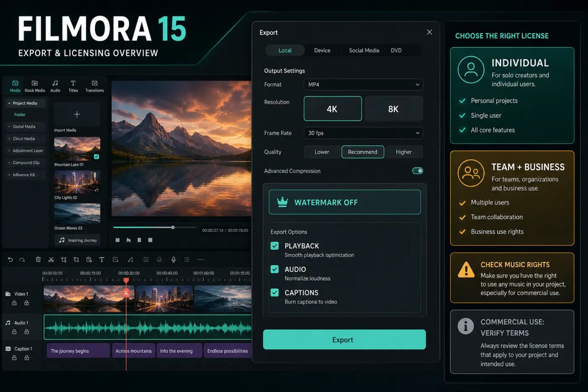Screen dimensions: 588x392
Task: Click the link badge on City Lights 02
Action: click(97, 190)
